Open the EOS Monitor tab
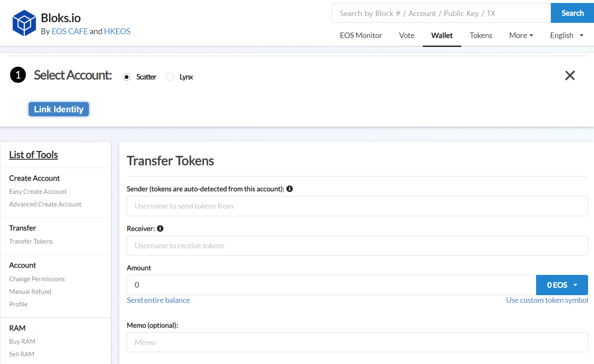The width and height of the screenshot is (594, 364). [361, 35]
